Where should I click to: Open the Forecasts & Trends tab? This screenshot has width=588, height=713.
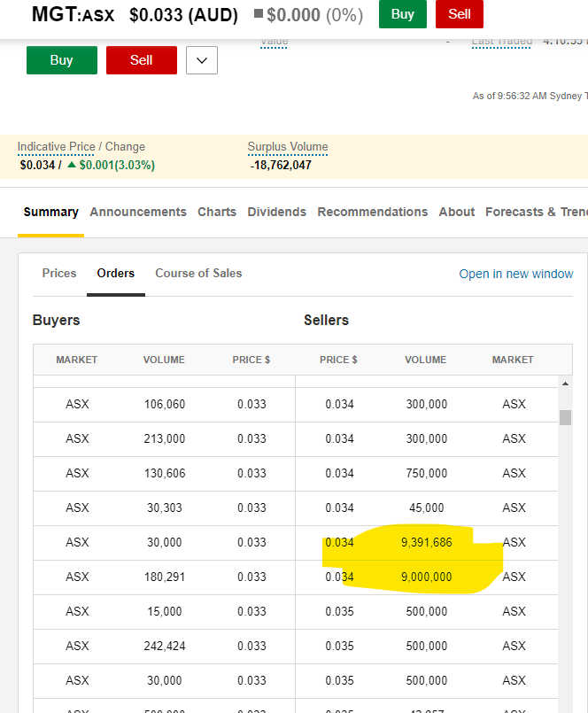tap(536, 212)
